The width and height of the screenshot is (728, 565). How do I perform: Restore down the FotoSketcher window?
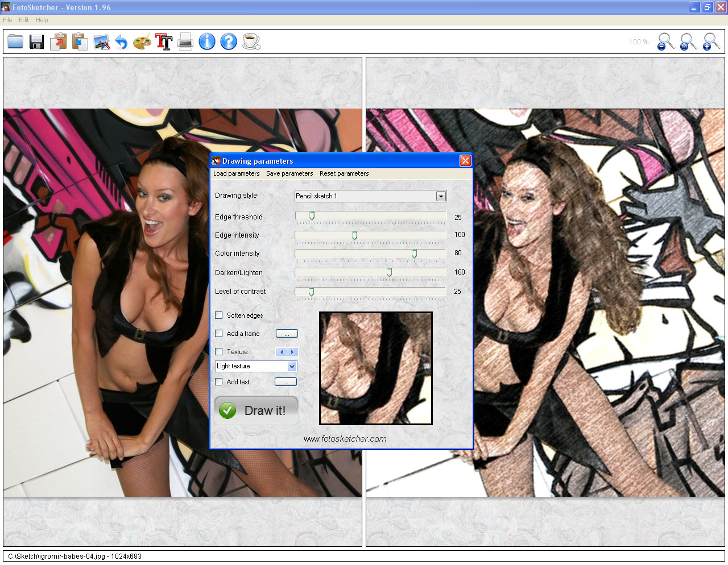tap(707, 7)
